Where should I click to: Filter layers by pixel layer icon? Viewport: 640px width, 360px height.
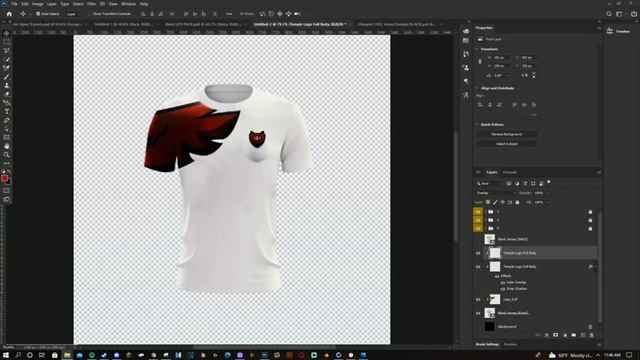509,184
